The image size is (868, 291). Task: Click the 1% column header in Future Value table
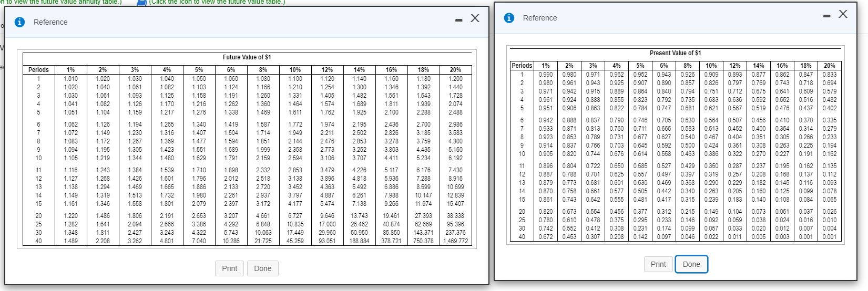(x=70, y=70)
